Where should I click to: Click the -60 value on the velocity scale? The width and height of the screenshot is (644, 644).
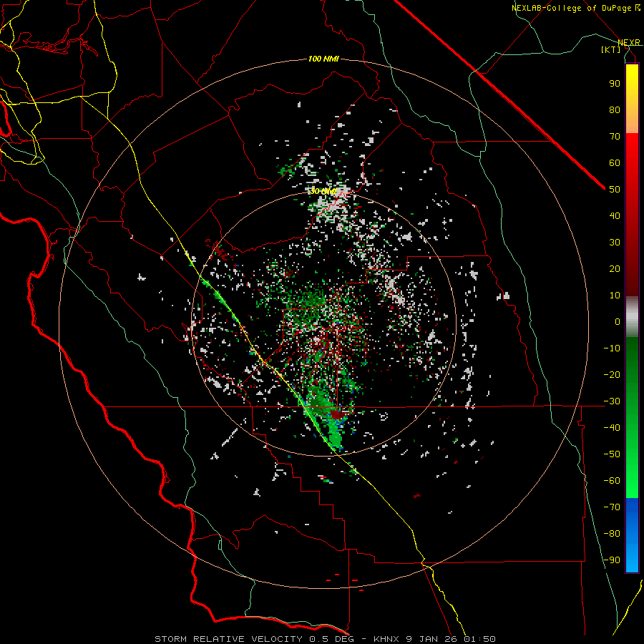click(612, 481)
